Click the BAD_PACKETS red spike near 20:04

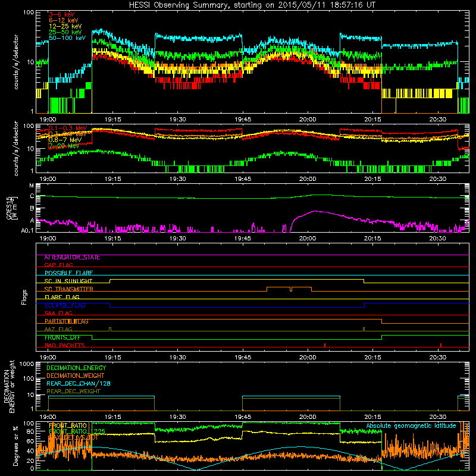[325, 345]
